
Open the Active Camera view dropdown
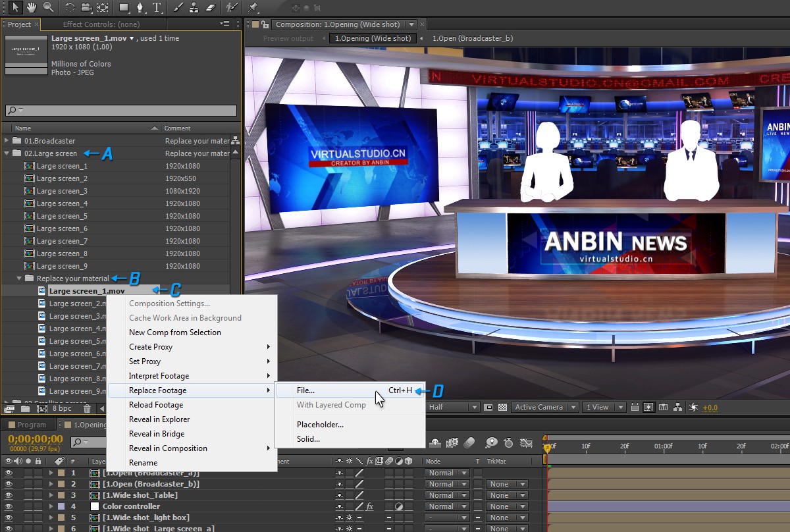click(544, 407)
